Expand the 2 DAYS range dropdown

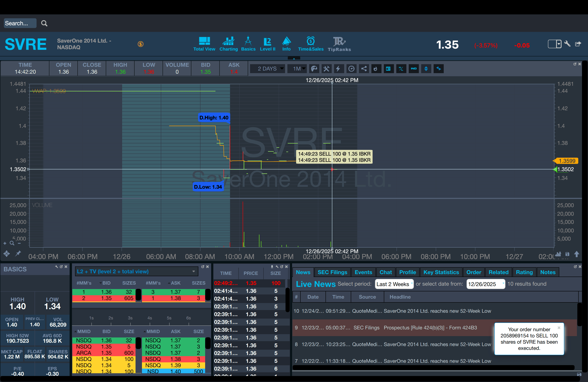(x=267, y=69)
